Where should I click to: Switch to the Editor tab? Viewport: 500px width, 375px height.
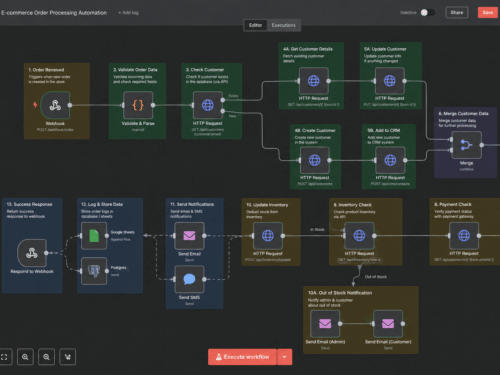(255, 25)
